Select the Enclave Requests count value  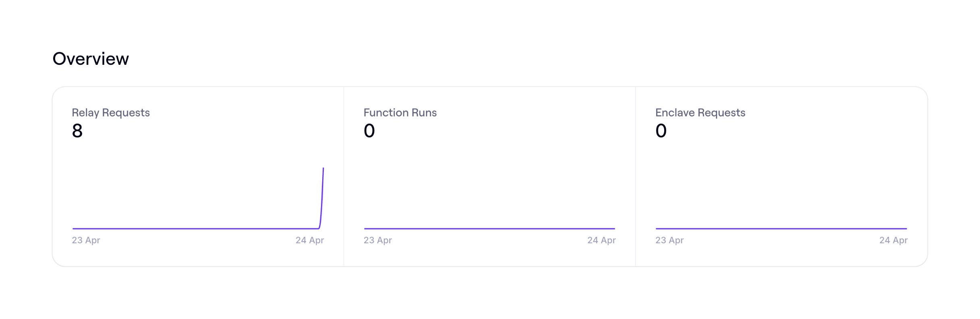(x=661, y=131)
